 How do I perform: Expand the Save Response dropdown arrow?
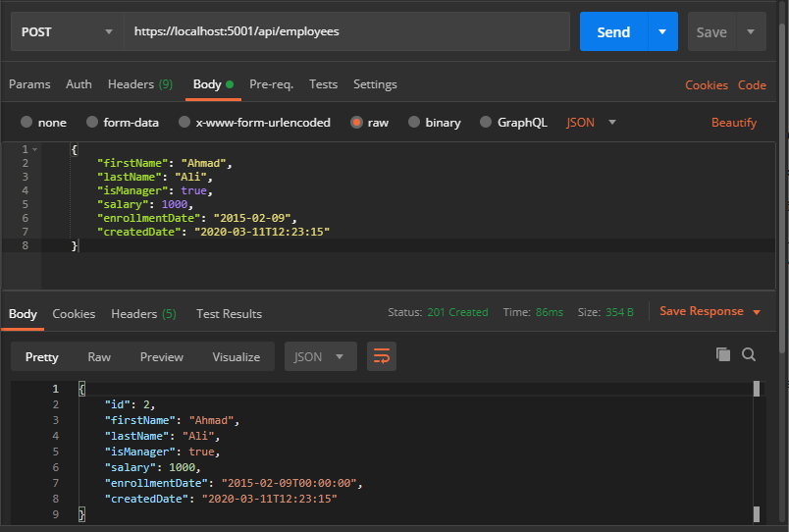click(x=757, y=312)
